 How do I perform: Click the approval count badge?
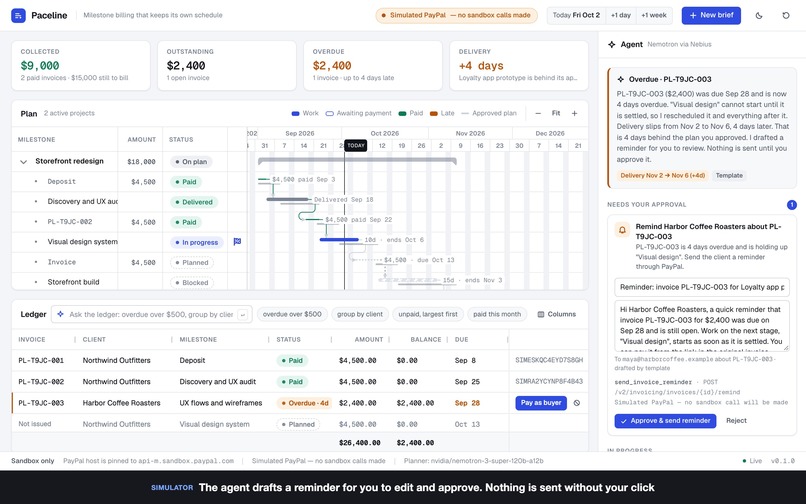[792, 205]
